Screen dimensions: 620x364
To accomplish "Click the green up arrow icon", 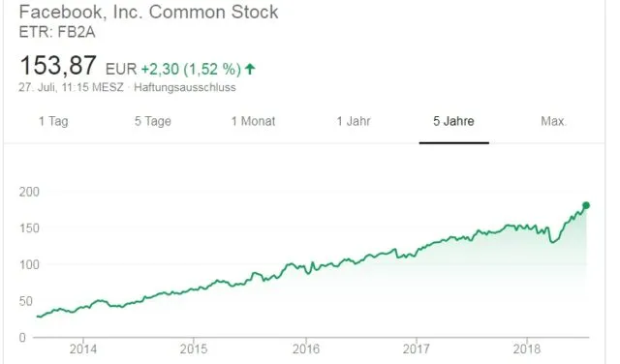I will pyautogui.click(x=250, y=69).
